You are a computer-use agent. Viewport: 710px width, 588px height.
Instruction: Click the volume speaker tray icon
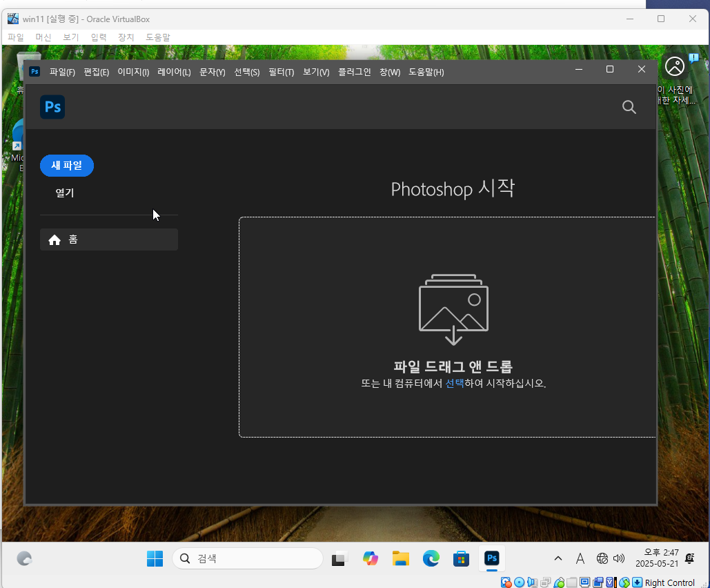click(x=618, y=558)
